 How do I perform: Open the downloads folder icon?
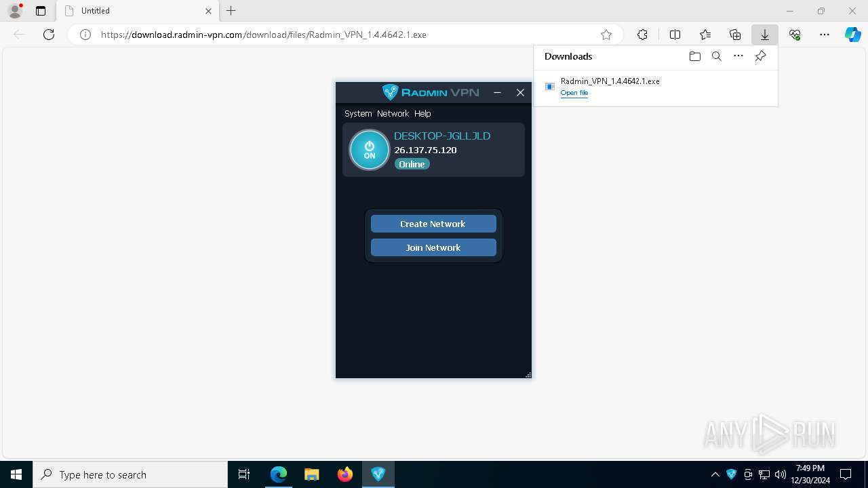point(694,56)
